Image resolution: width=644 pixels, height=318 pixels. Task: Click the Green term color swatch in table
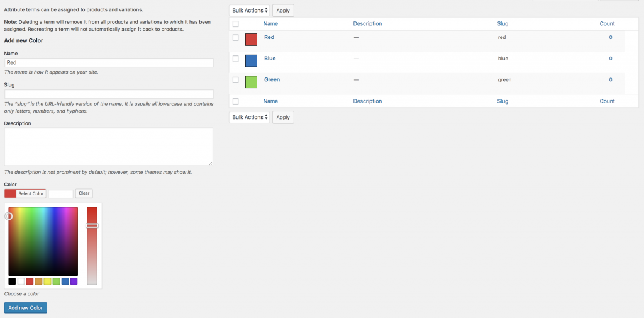click(251, 82)
